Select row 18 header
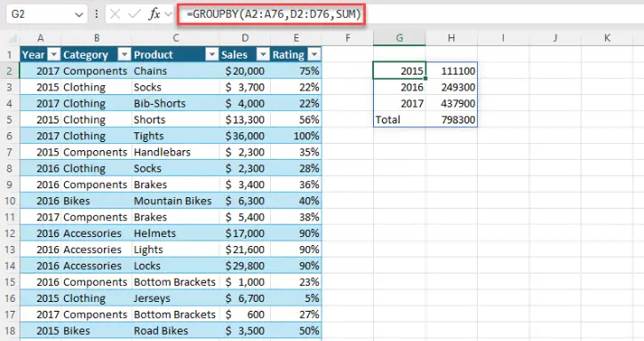644x341 pixels. [x=10, y=330]
